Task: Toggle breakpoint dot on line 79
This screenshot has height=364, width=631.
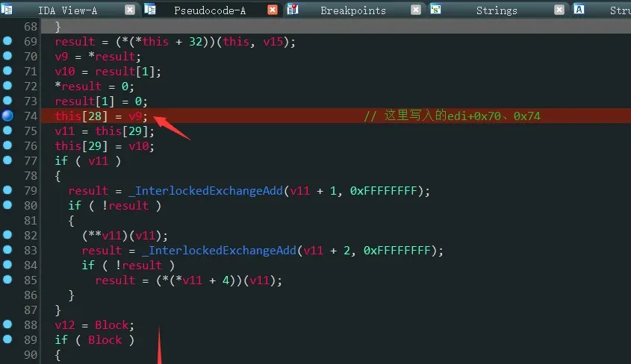Action: pos(7,189)
